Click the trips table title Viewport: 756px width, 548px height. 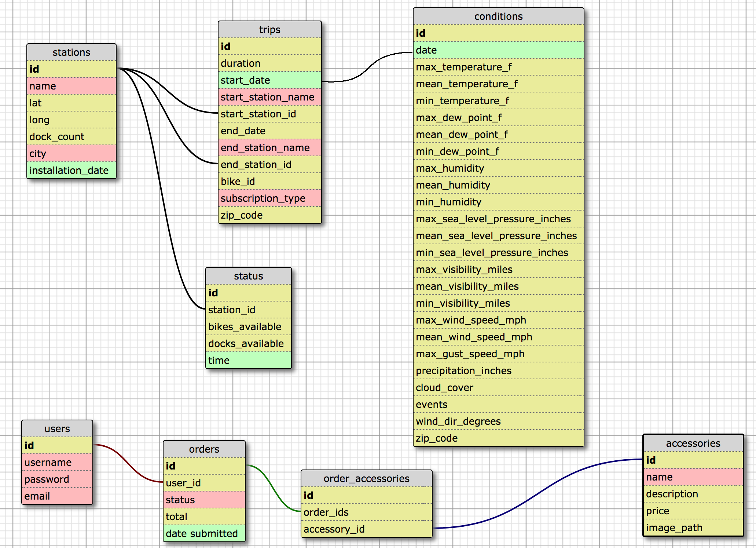coord(270,30)
